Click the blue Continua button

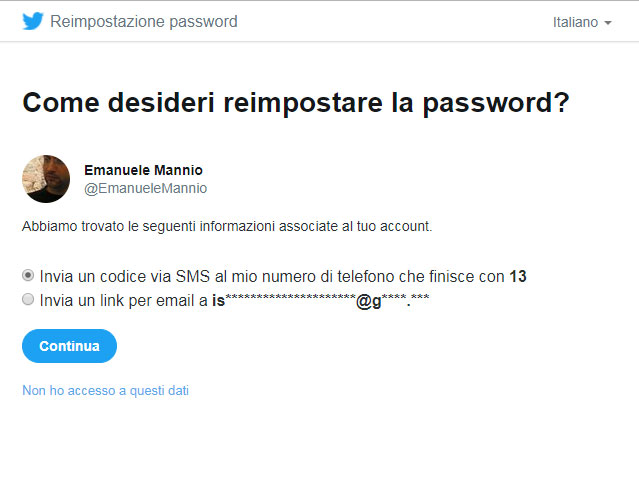coord(69,346)
